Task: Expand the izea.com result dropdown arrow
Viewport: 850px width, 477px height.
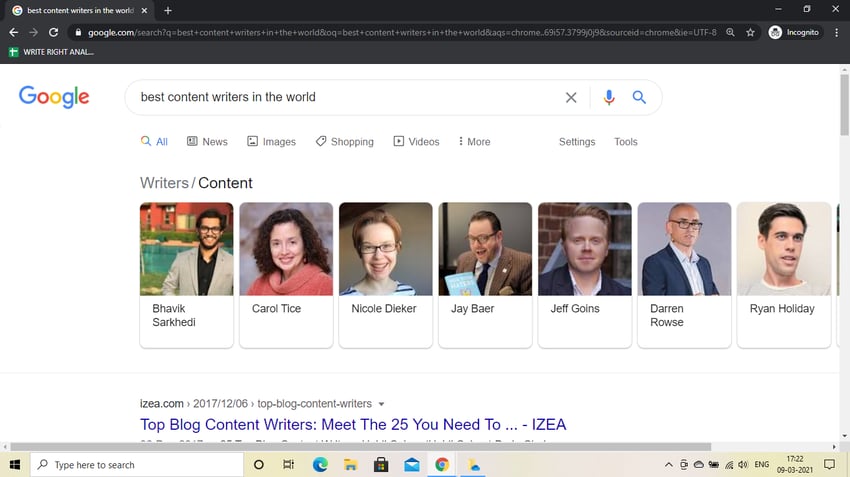Action: tap(381, 404)
